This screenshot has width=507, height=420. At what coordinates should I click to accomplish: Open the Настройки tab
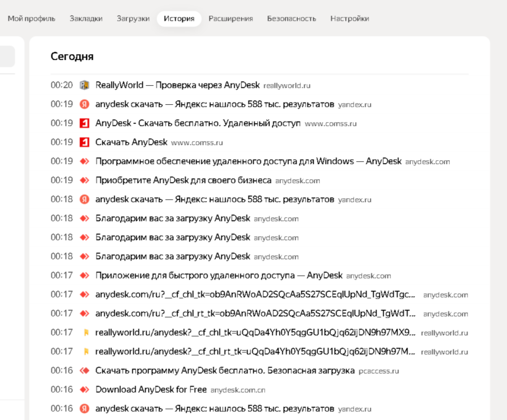pyautogui.click(x=350, y=18)
